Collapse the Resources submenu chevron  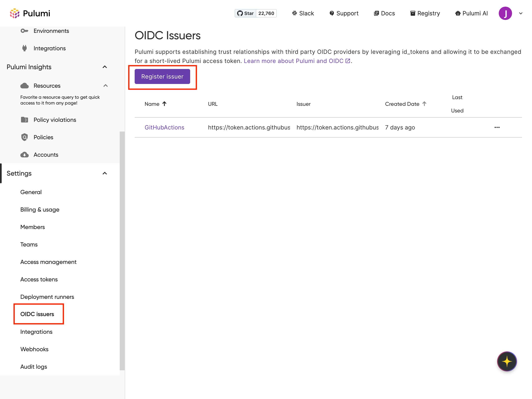pos(105,86)
